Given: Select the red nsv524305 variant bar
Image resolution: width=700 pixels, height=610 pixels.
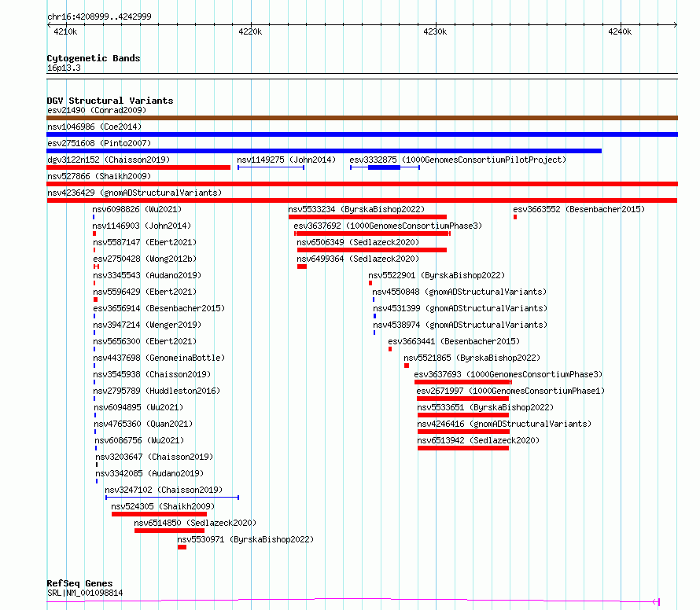Looking at the screenshot, I should pos(159,515).
